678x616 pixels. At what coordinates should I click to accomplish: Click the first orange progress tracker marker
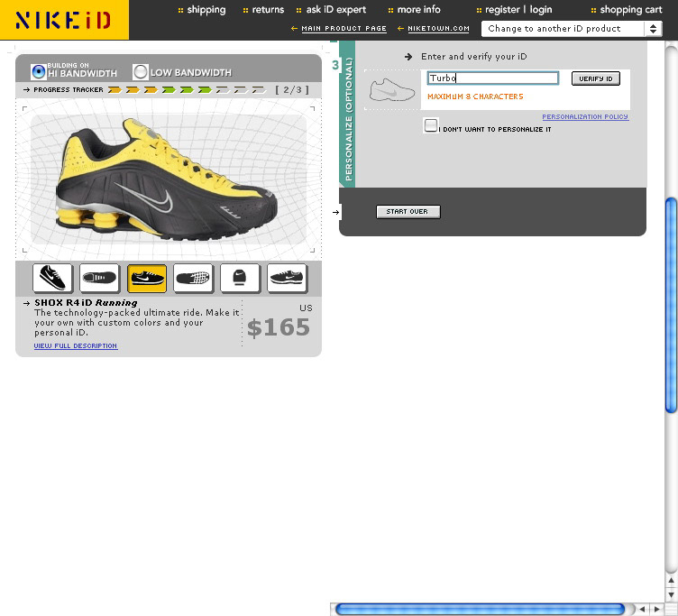(x=115, y=90)
